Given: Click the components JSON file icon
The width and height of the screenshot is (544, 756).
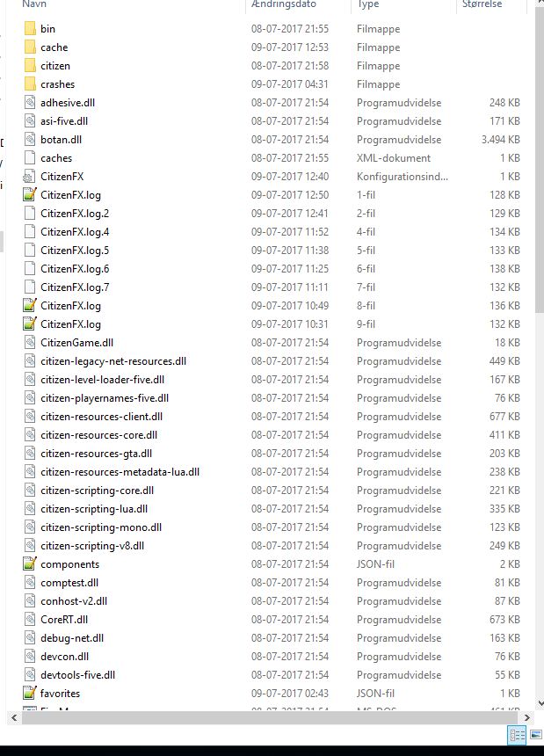Looking at the screenshot, I should [29, 564].
